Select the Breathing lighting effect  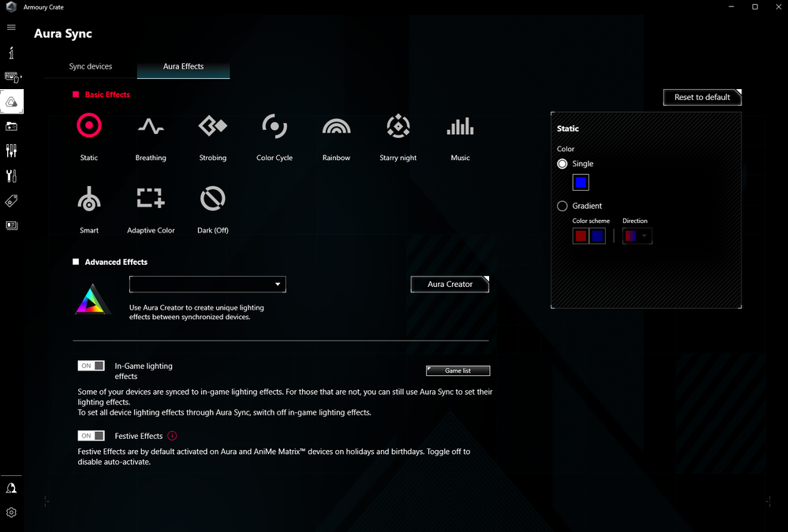coord(151,136)
